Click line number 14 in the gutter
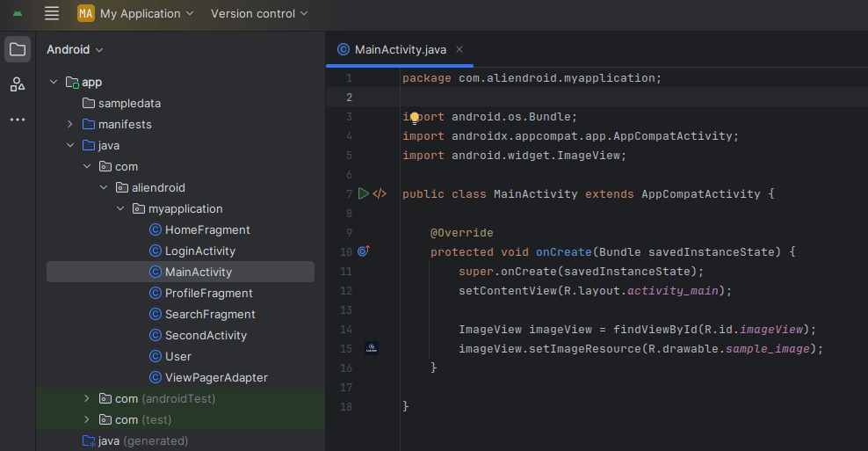 click(x=346, y=329)
